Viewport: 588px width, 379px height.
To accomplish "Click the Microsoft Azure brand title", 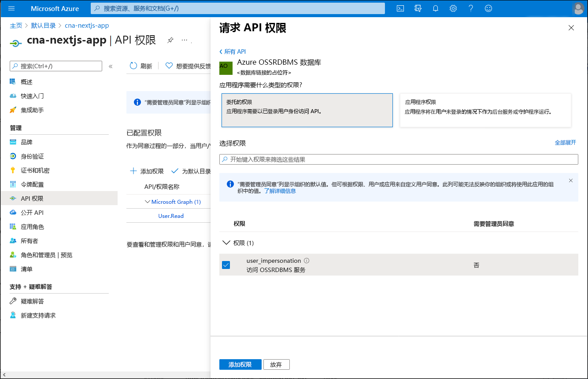I will [55, 8].
